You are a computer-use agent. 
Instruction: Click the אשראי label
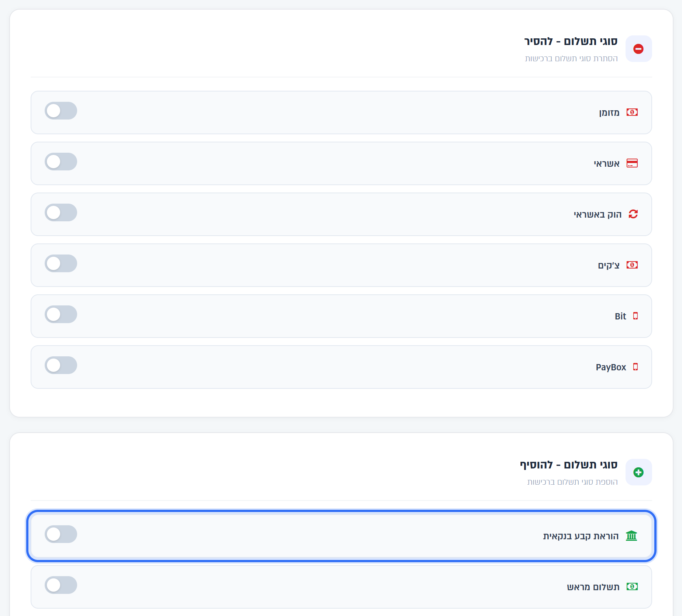pos(607,163)
